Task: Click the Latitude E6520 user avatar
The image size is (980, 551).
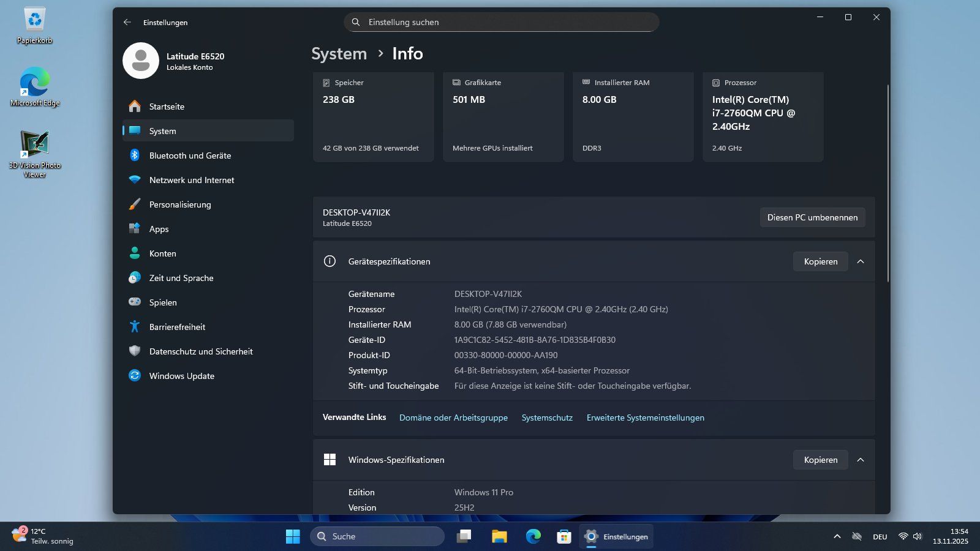Action: [141, 61]
